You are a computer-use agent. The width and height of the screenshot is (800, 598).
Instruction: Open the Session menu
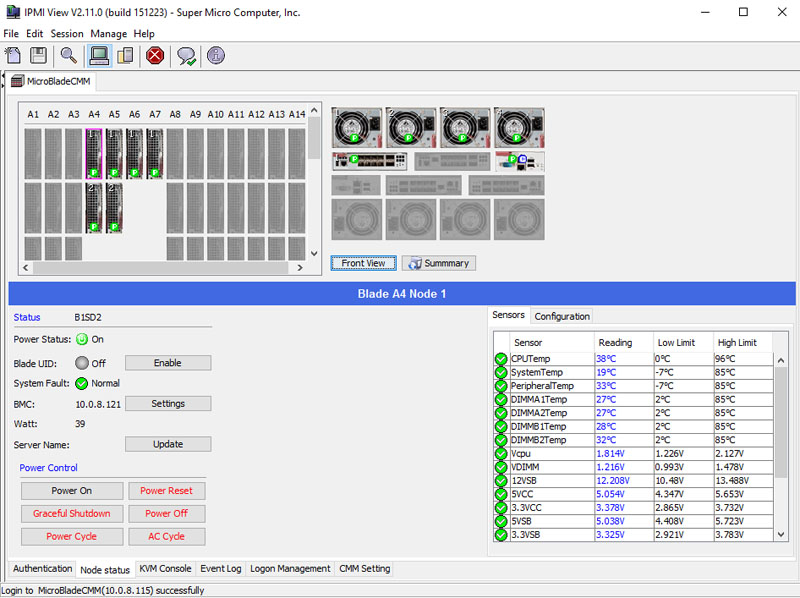pyautogui.click(x=67, y=33)
